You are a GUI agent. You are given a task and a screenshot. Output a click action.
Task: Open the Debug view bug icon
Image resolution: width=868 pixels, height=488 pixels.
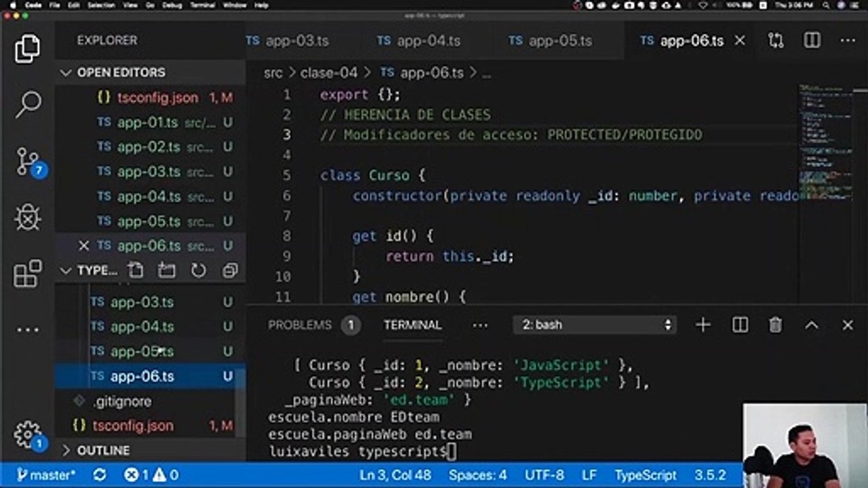coord(27,218)
